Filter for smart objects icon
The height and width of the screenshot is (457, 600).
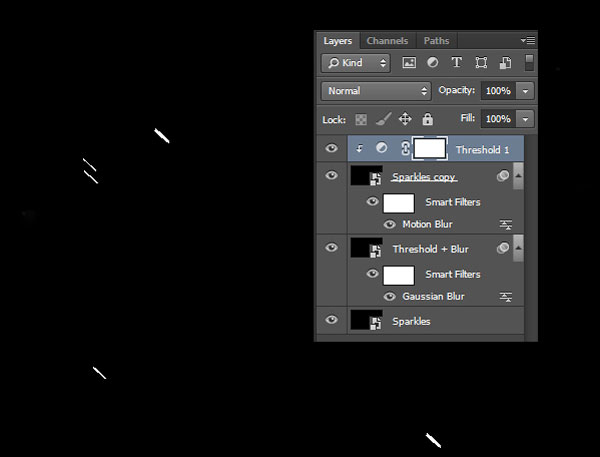click(x=505, y=63)
